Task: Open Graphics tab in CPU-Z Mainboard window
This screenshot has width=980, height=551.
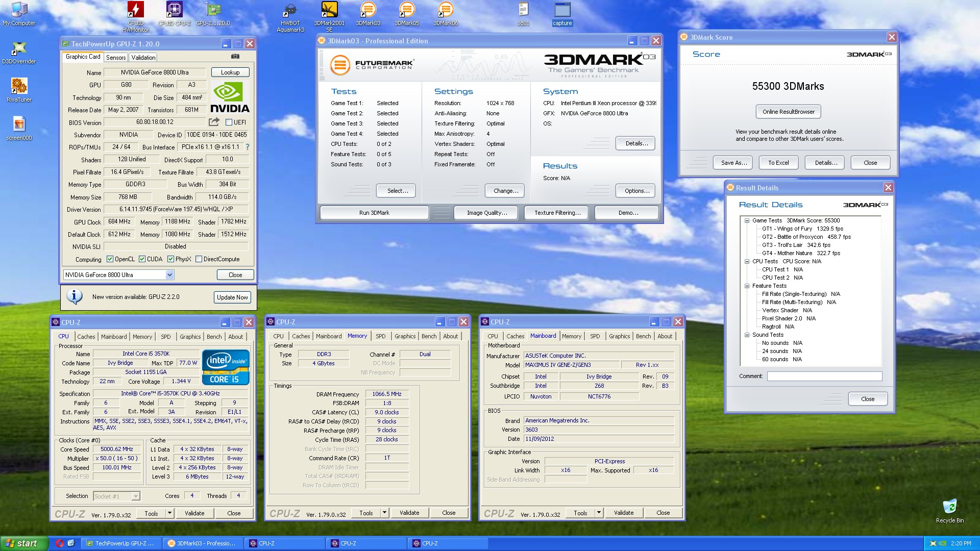Action: (619, 336)
